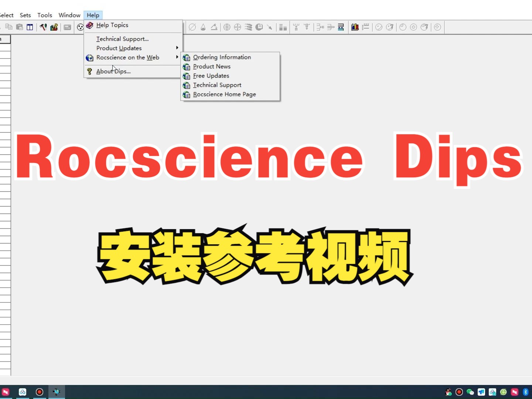This screenshot has width=532, height=399.
Task: Click the chart with question mark icon
Action: (54, 27)
